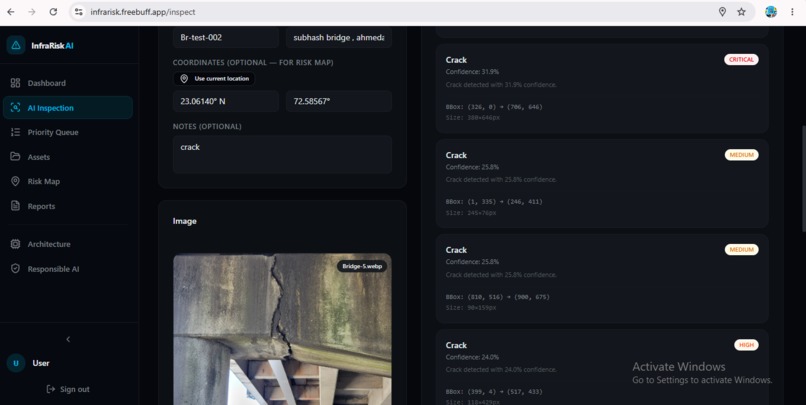The width and height of the screenshot is (806, 405).
Task: Click the page vertical scrollbar
Action: tap(803, 178)
